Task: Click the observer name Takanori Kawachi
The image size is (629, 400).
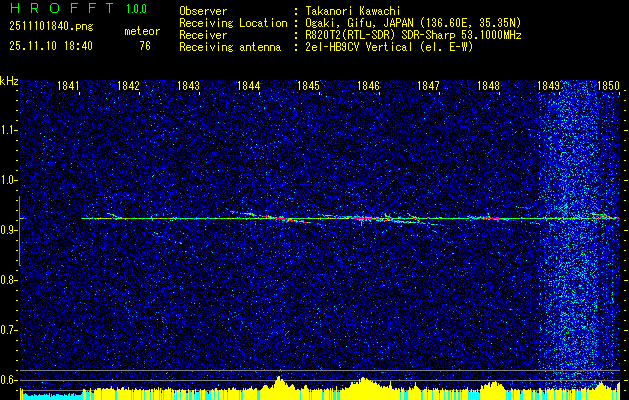Action: tap(352, 11)
